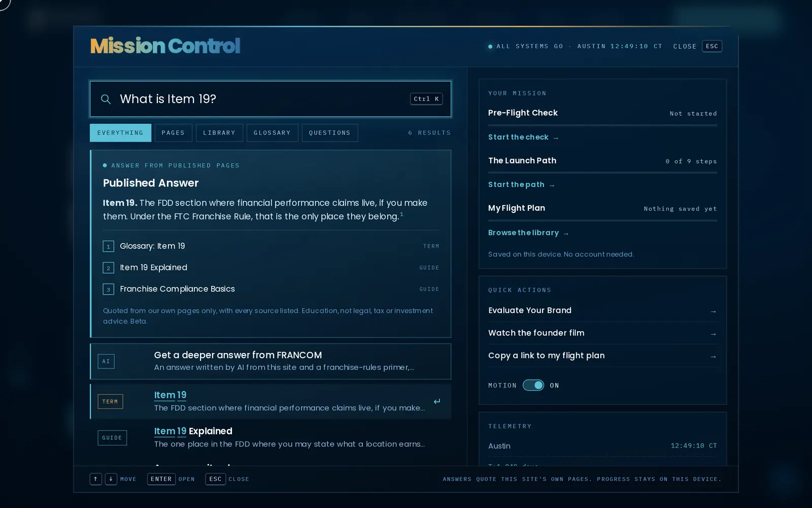Open the Browse the library link
This screenshot has width=812, height=508.
(528, 233)
